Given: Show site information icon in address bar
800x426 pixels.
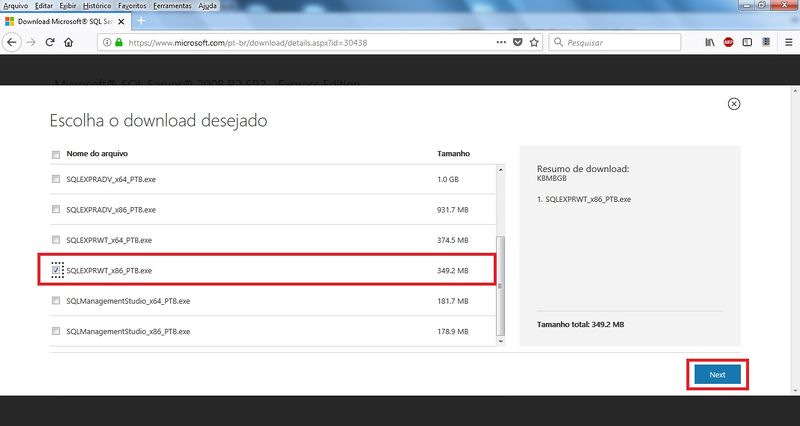Looking at the screenshot, I should pos(107,42).
